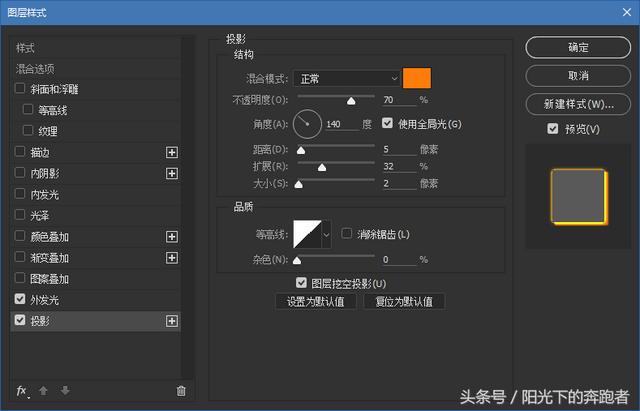Click the angle dial control
Screen dimensions: 640x411
point(307,124)
